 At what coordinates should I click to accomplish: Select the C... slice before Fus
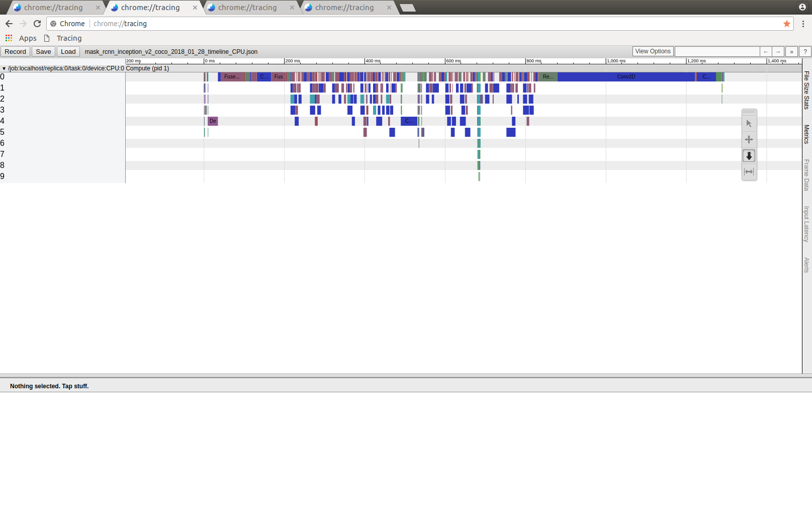pyautogui.click(x=263, y=77)
